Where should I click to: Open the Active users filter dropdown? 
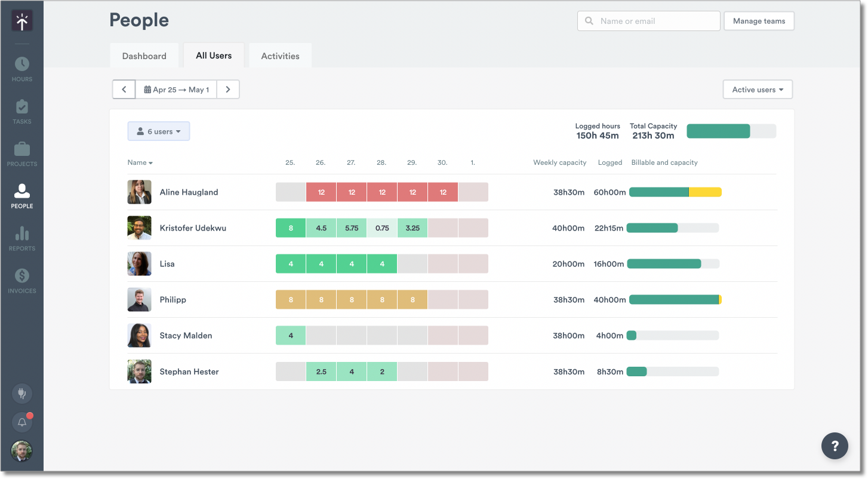757,89
